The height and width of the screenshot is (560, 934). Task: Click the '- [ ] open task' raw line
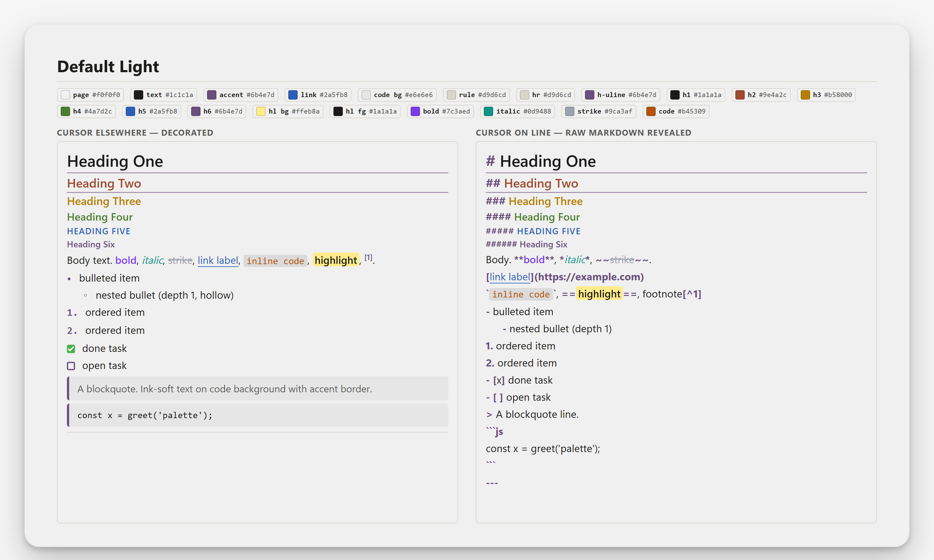(x=518, y=397)
